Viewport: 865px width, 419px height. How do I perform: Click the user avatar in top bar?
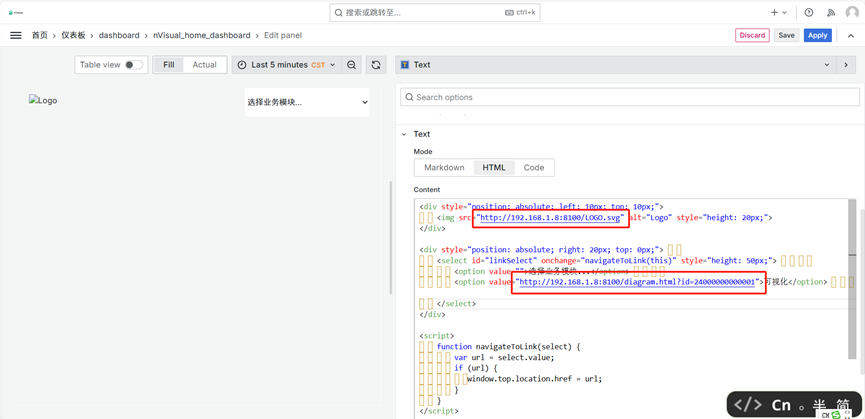pyautogui.click(x=852, y=13)
